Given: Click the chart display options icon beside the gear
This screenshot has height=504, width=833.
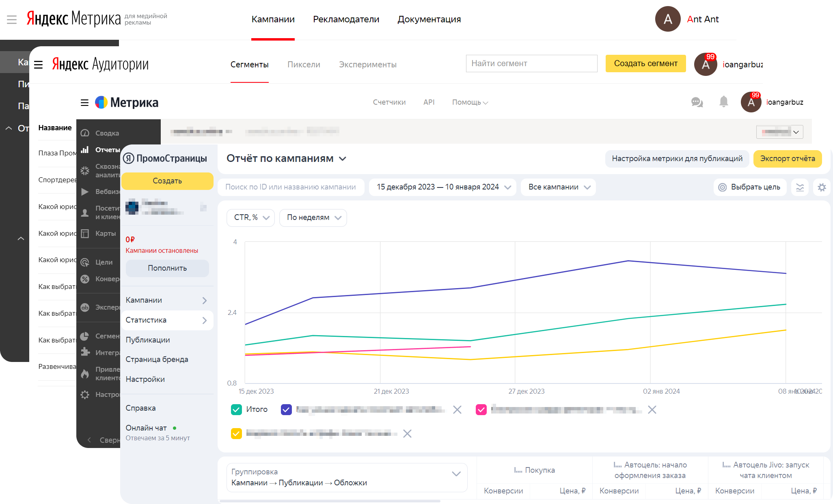Looking at the screenshot, I should pyautogui.click(x=800, y=187).
